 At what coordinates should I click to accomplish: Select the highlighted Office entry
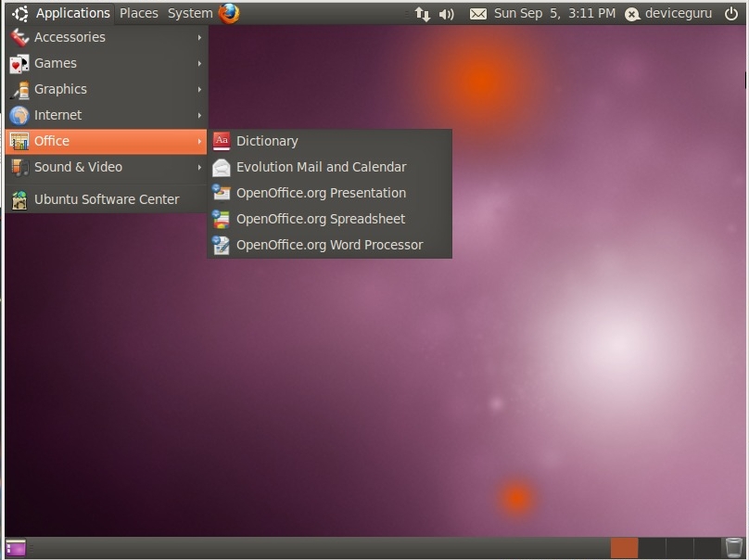click(x=106, y=142)
